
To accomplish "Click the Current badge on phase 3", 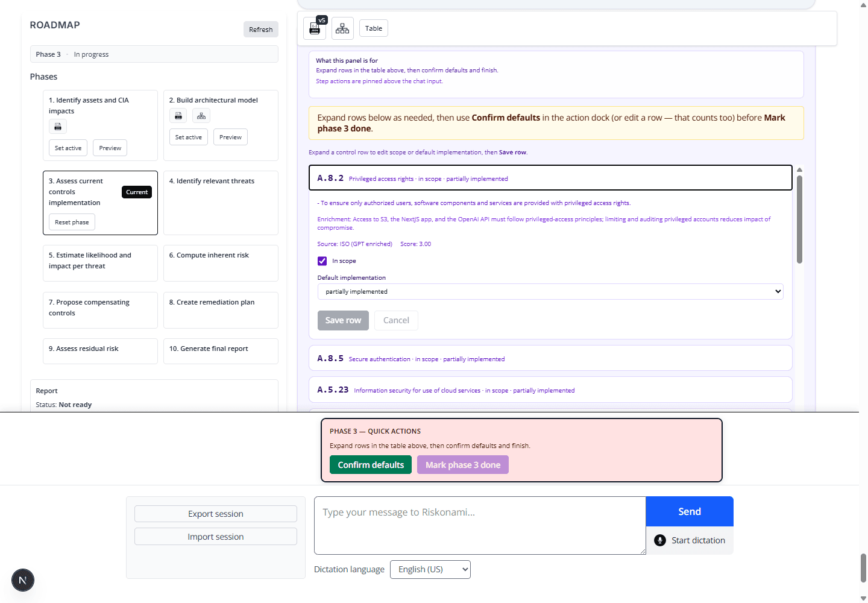I will [137, 192].
